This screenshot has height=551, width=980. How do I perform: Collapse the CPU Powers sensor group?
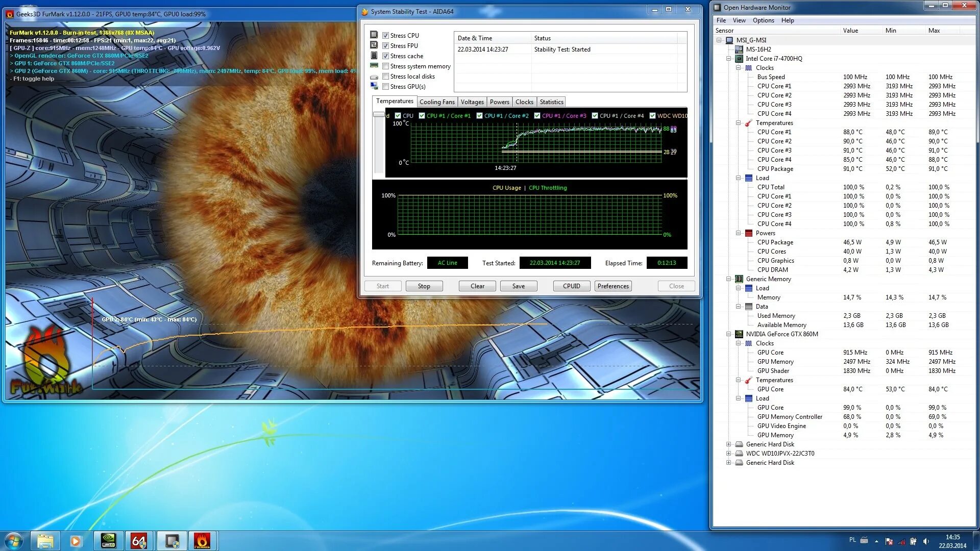(738, 233)
